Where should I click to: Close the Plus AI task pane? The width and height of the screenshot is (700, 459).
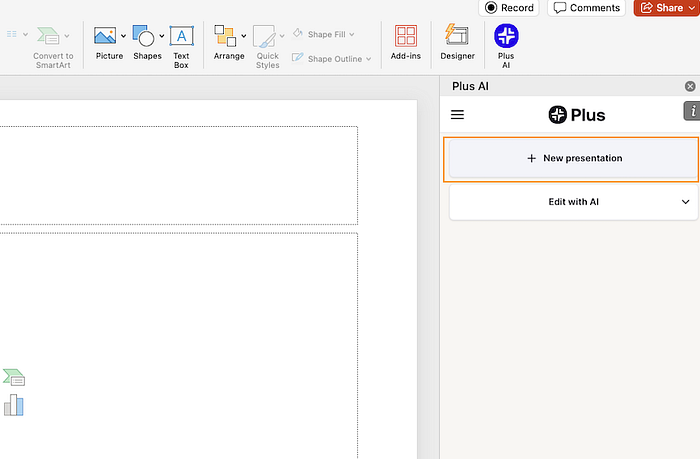coord(690,86)
